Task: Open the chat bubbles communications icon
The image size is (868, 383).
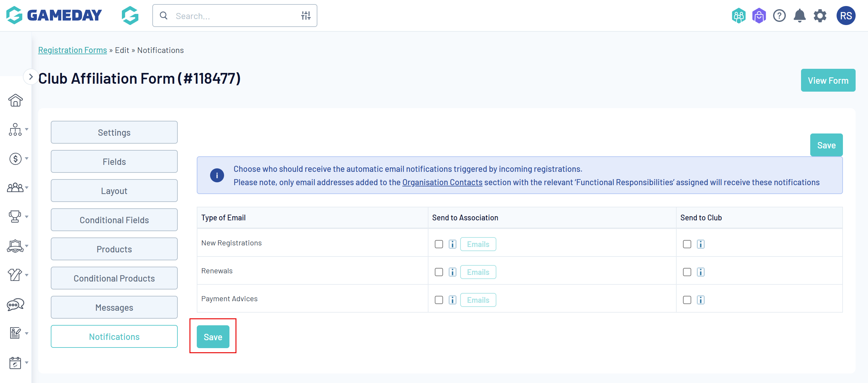Action: pos(15,305)
